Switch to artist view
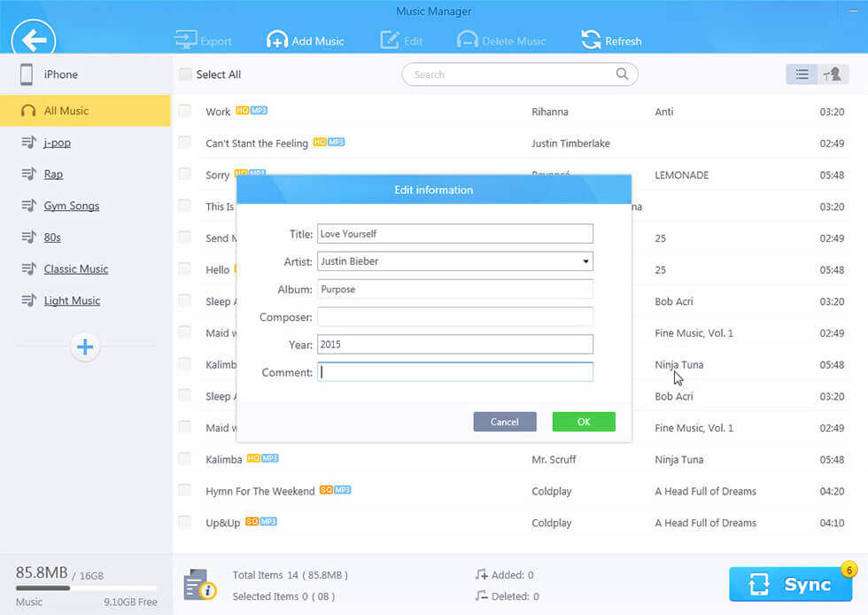The width and height of the screenshot is (868, 615). tap(833, 74)
